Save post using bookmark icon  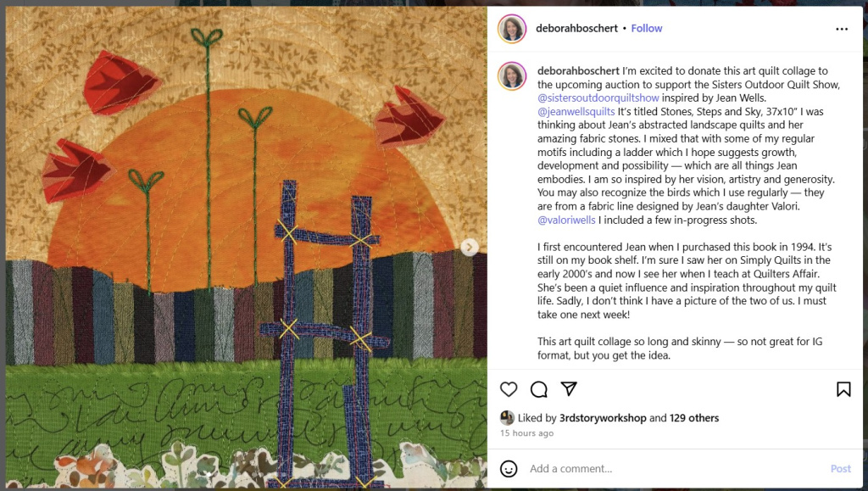[843, 389]
